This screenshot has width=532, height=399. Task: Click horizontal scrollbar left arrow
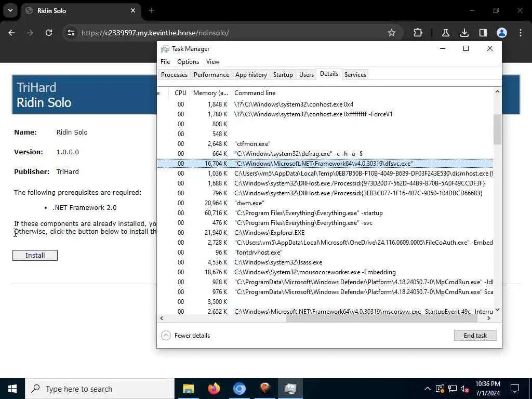point(162,318)
